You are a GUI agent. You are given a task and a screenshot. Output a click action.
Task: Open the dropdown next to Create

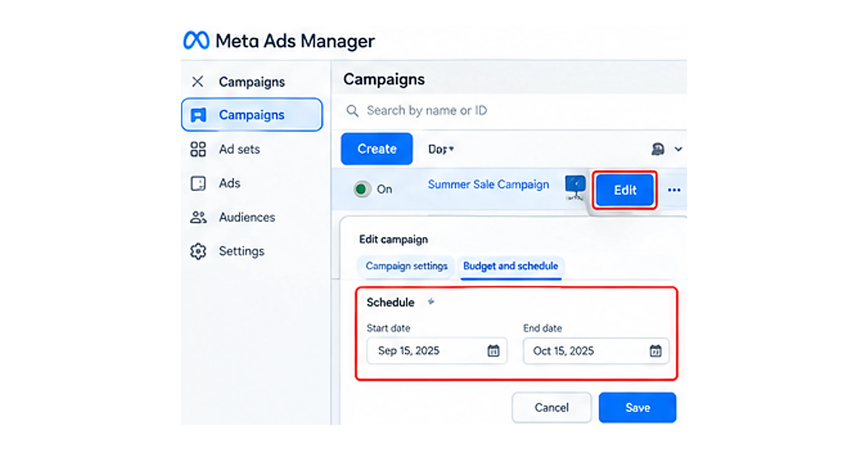tap(441, 149)
